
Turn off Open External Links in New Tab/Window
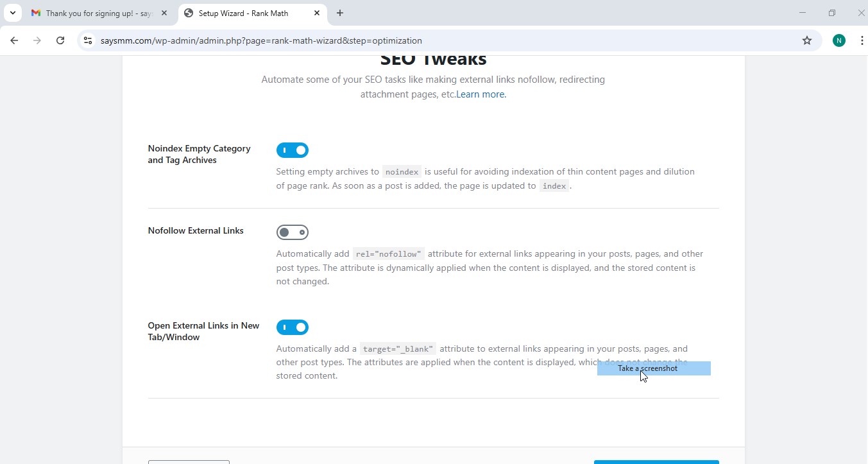click(x=293, y=327)
